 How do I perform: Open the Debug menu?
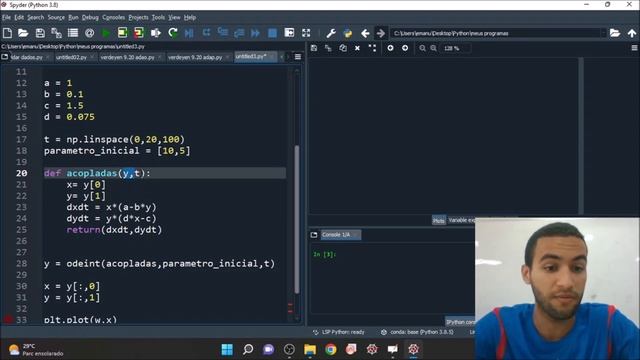click(x=90, y=18)
